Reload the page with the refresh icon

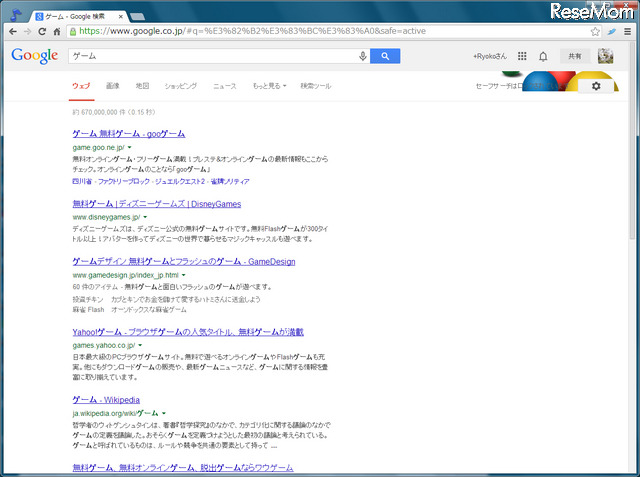click(42, 31)
